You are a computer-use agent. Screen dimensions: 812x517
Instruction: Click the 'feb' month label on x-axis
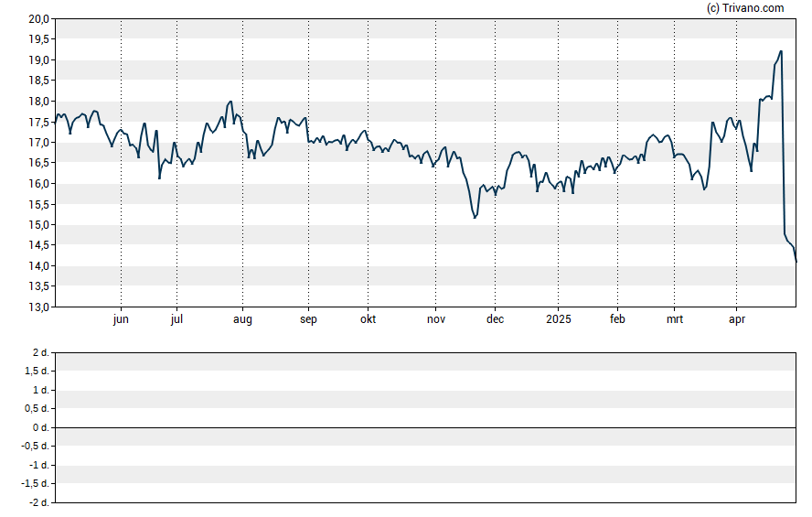click(617, 319)
